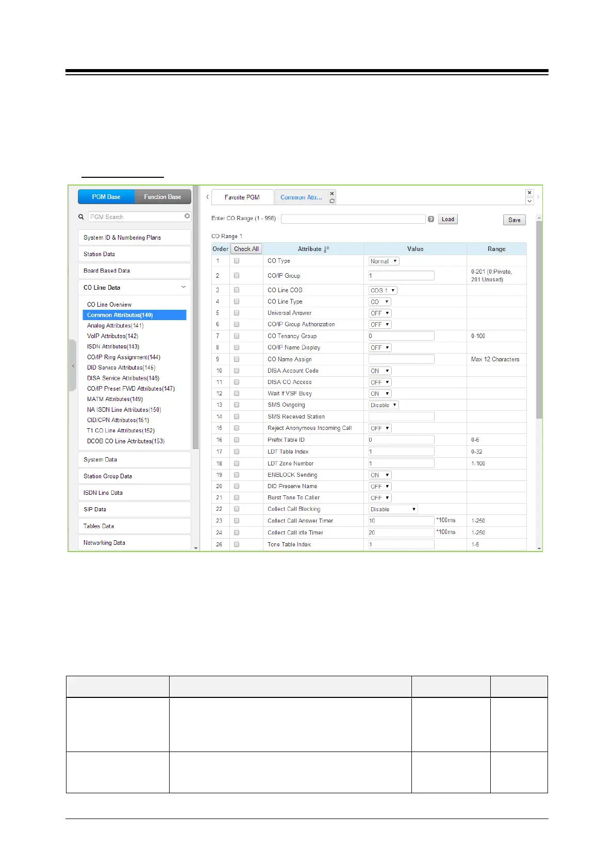Screen dimensions: 614x868
Task: Expand the SIP Data section
Action: (134, 509)
